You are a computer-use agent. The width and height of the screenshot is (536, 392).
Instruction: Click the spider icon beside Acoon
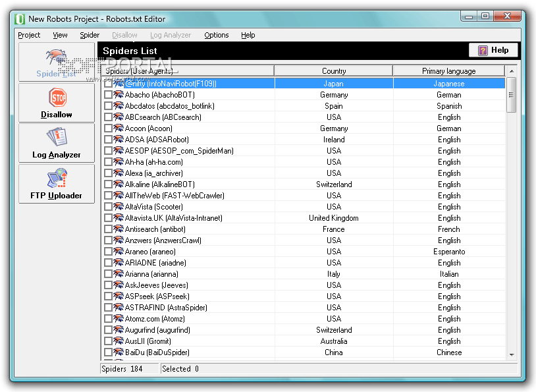coord(119,128)
